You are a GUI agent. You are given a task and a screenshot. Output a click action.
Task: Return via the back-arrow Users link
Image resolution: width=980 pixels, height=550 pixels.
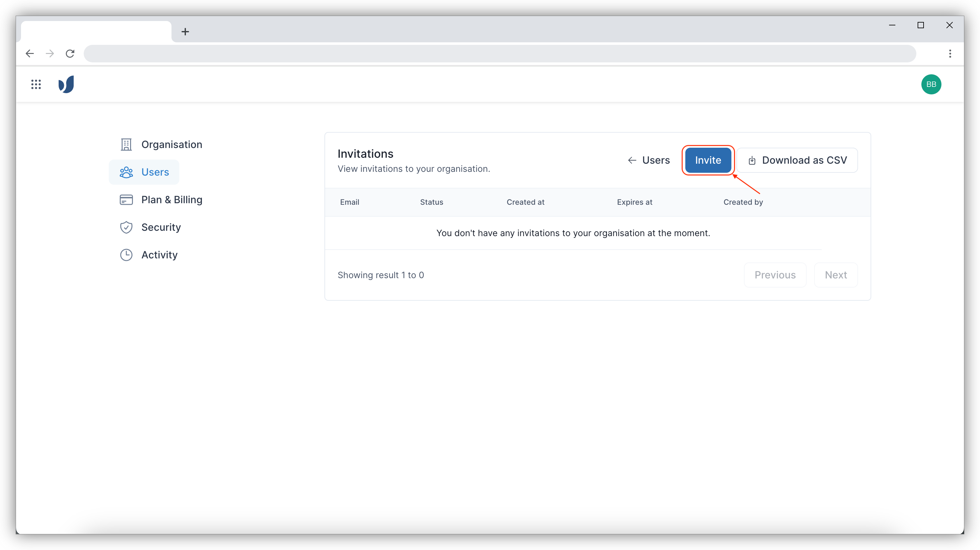[x=649, y=160]
